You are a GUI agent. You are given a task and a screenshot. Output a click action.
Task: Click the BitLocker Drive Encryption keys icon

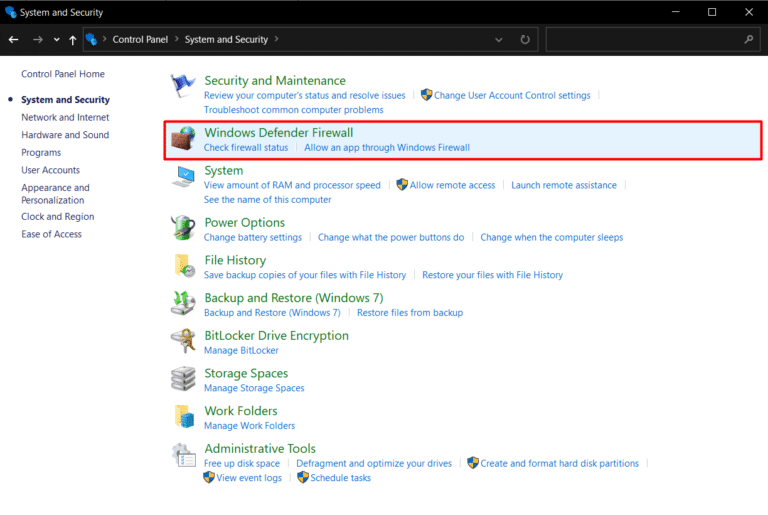point(183,342)
